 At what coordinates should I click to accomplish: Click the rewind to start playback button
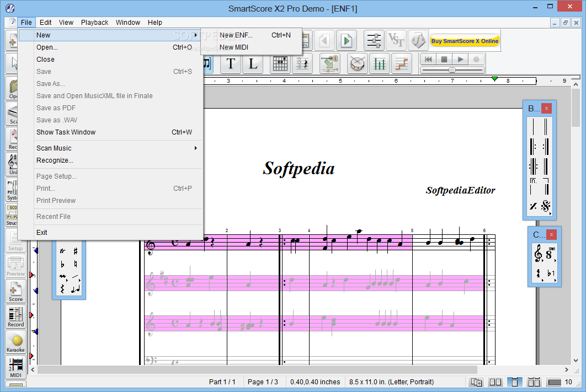428,60
